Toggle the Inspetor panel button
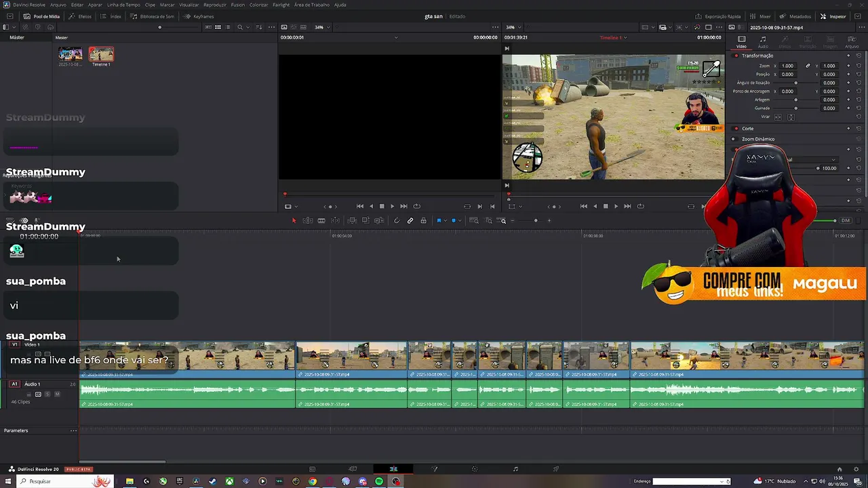Screen dimensions: 868x488 point(833,16)
